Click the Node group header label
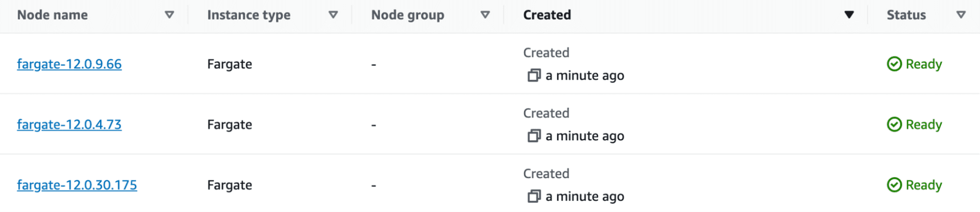This screenshot has width=980, height=212. pos(408,15)
